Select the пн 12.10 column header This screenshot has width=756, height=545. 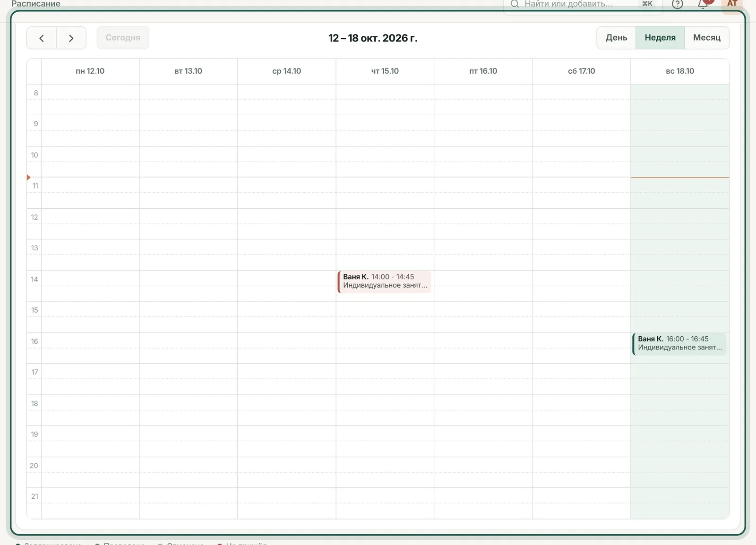click(90, 71)
